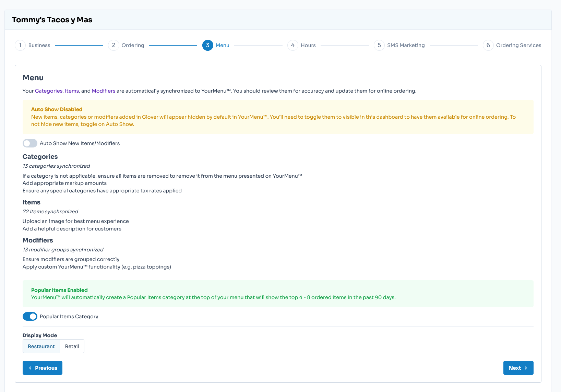Click 'Add a helpful description for customers'
The image size is (561, 392).
click(x=72, y=229)
